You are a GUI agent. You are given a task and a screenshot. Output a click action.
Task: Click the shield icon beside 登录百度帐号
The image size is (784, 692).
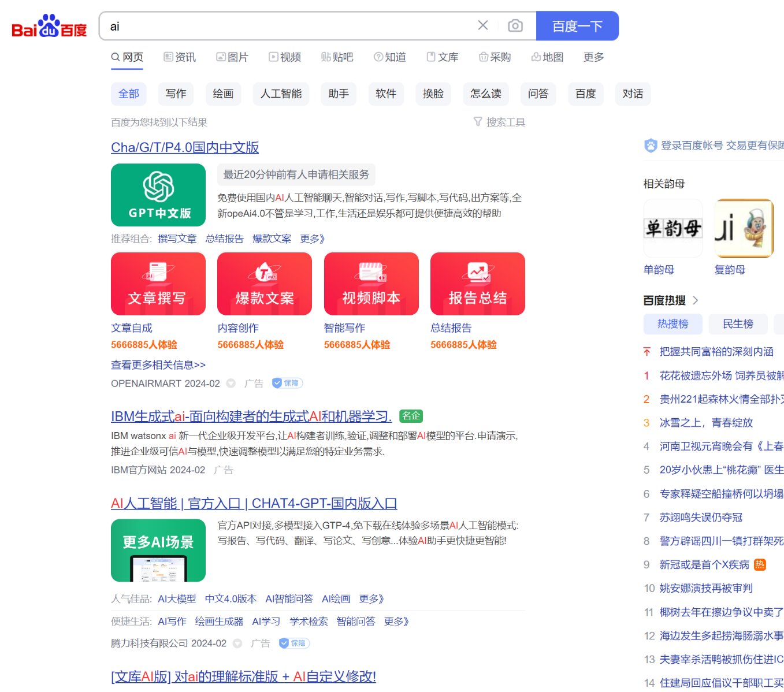[651, 146]
